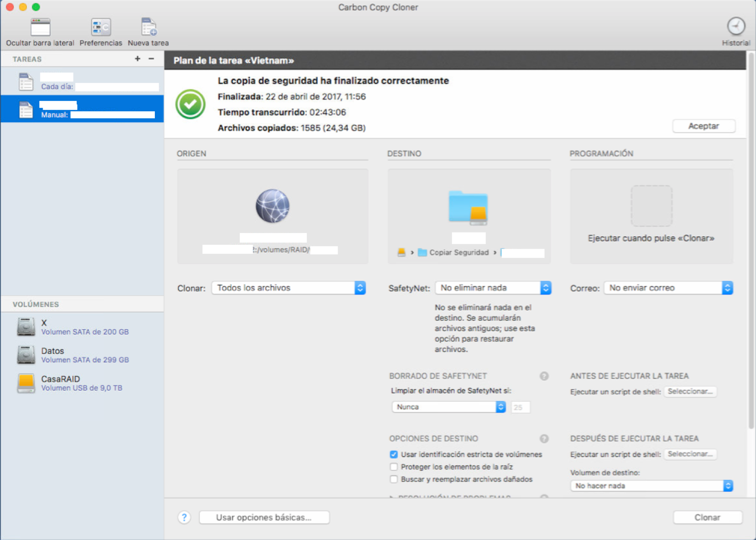Open the SafetyNet "No eliminar nada" dropdown

(493, 288)
